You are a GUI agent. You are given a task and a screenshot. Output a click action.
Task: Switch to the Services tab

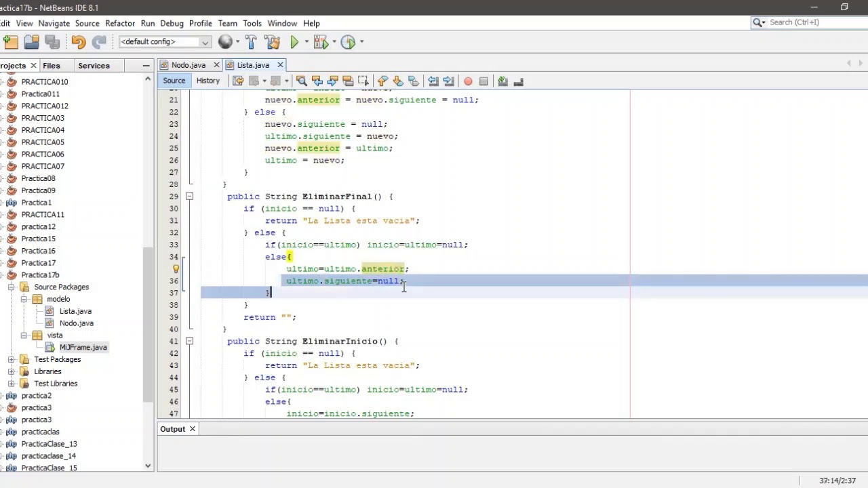click(94, 66)
